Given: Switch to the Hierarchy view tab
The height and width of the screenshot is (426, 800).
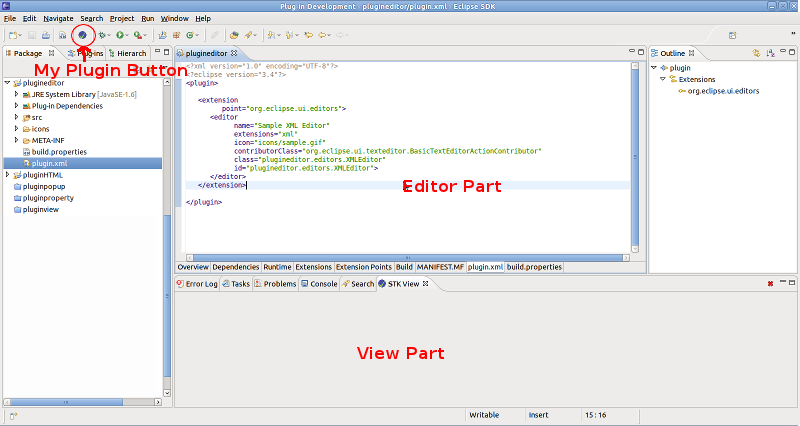Looking at the screenshot, I should 128,53.
